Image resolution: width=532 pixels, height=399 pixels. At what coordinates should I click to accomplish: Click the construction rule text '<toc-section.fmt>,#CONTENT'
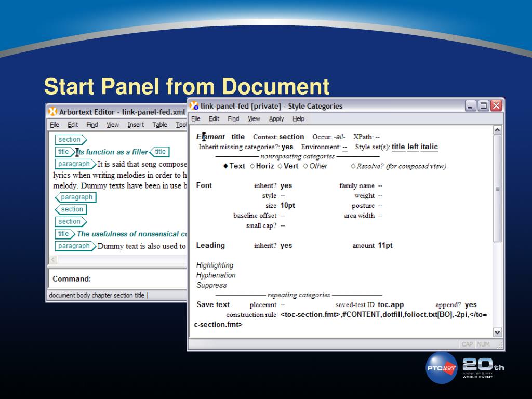pos(330,314)
